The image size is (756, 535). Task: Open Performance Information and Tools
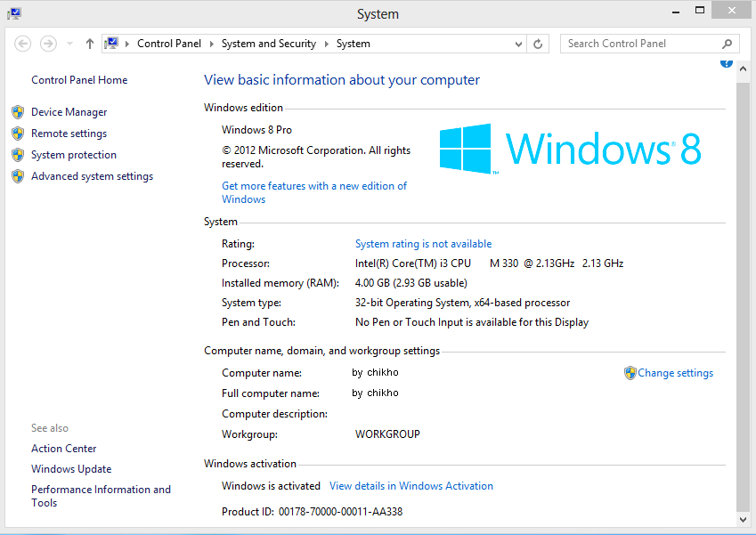click(x=101, y=496)
